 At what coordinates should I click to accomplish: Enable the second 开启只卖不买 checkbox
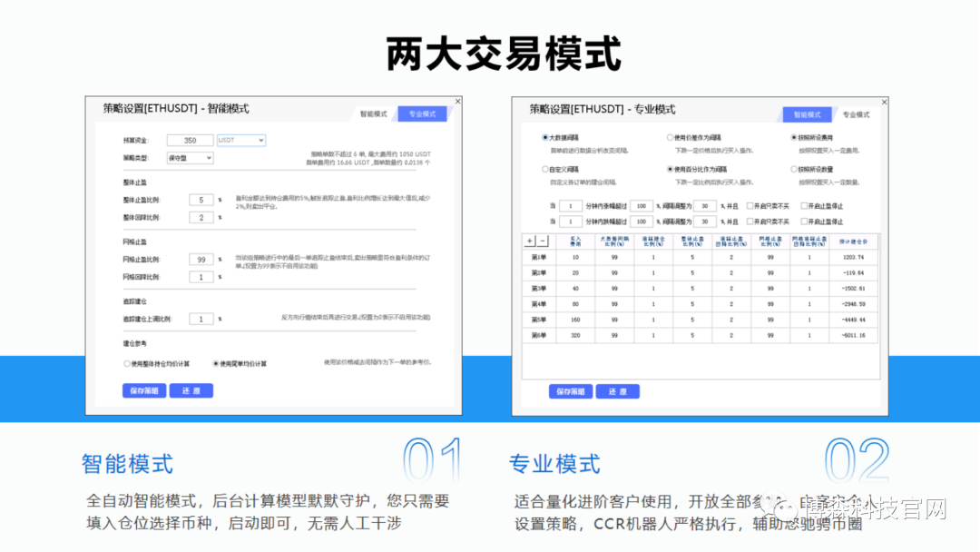pyautogui.click(x=750, y=222)
